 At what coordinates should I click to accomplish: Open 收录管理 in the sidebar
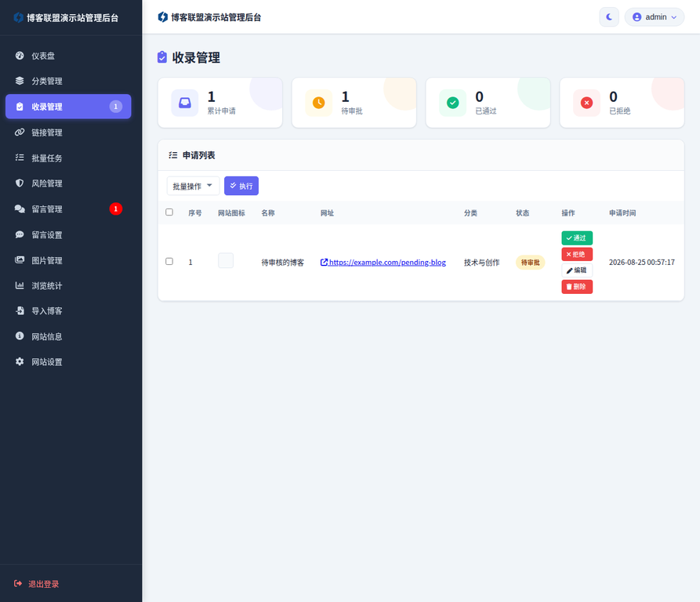(x=68, y=107)
